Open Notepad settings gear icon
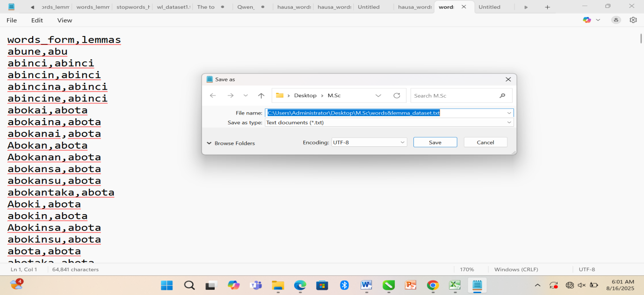The height and width of the screenshot is (295, 644). (x=633, y=20)
